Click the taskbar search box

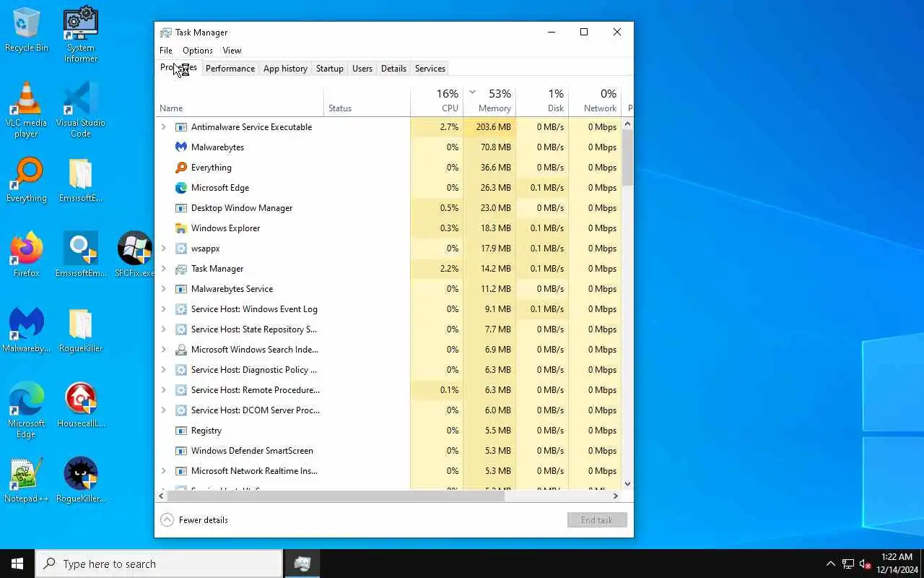coord(159,564)
